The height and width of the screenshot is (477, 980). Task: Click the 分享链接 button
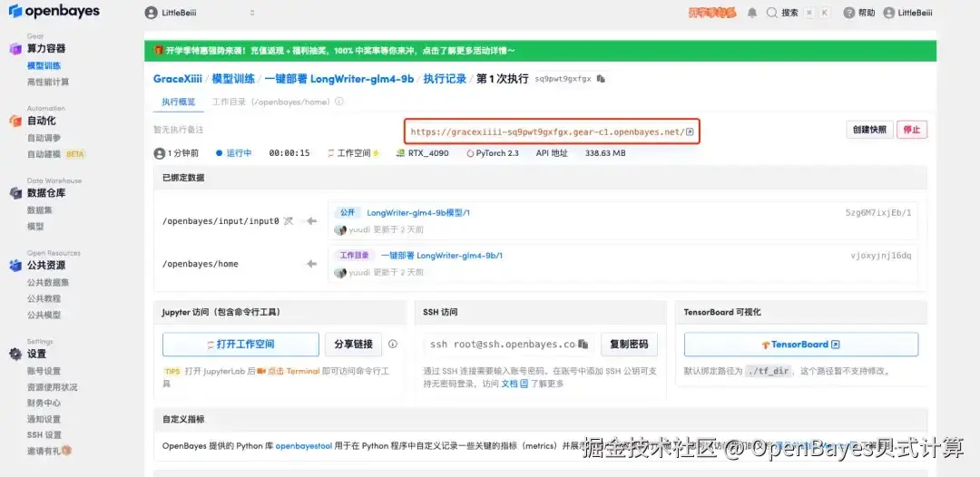(353, 344)
